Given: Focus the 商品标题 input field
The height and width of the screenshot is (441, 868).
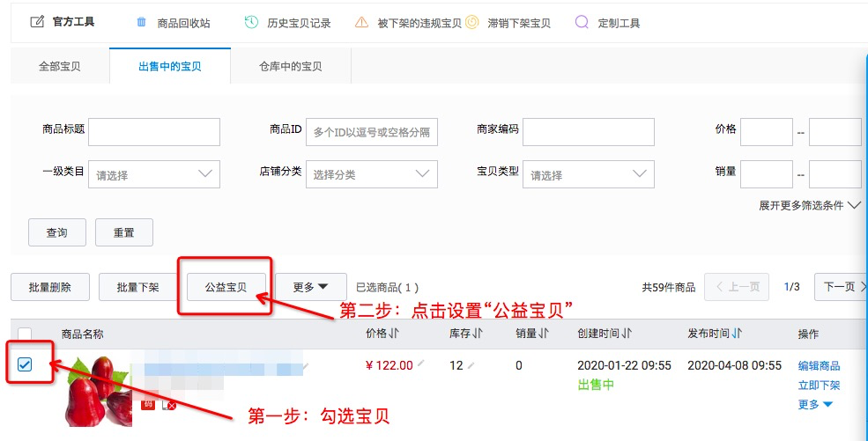Looking at the screenshot, I should click(x=154, y=132).
